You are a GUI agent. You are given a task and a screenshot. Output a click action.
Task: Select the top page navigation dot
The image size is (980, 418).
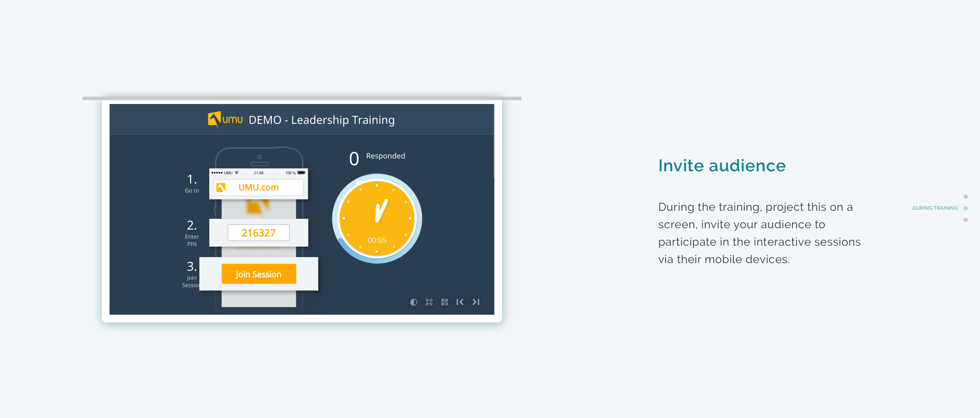(x=966, y=197)
